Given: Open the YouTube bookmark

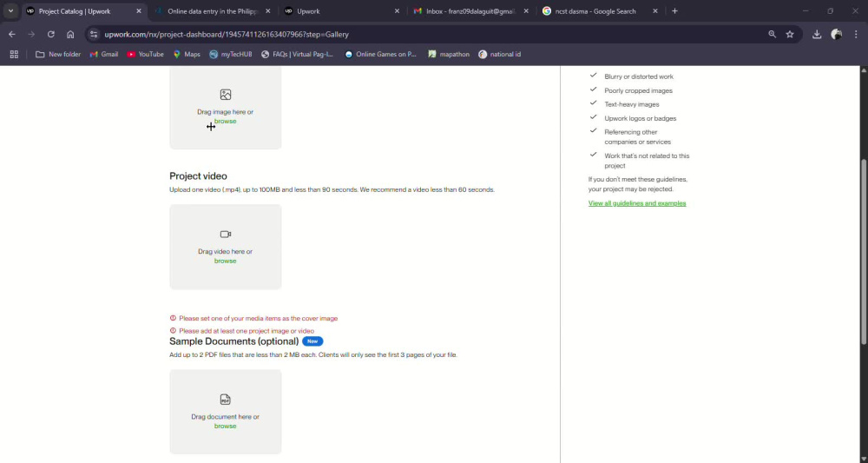Looking at the screenshot, I should 146,54.
